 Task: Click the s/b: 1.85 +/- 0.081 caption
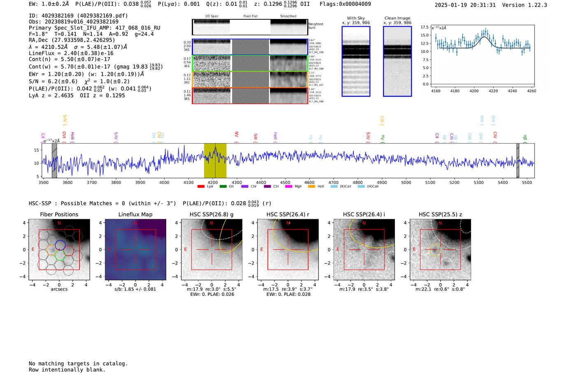tap(135, 289)
